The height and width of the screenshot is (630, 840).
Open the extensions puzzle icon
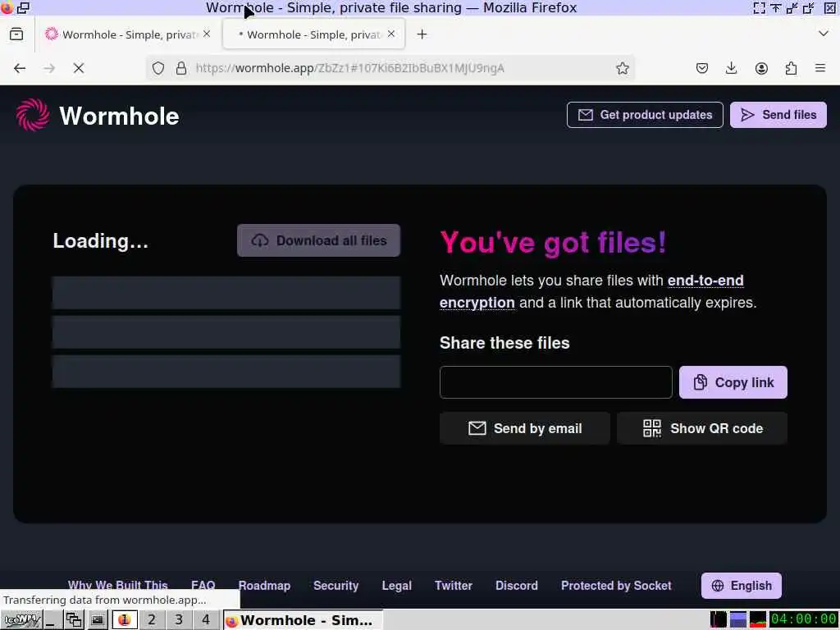click(792, 68)
